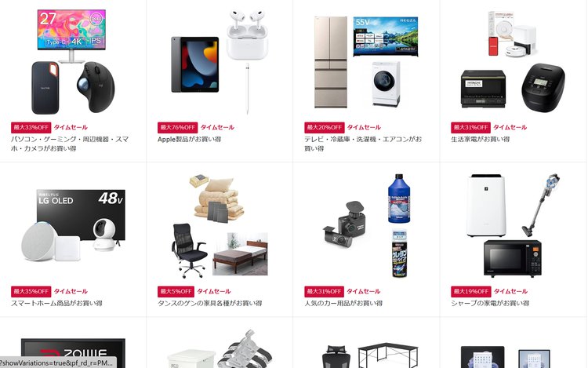Open the LG OLED 48V TV image

click(x=81, y=214)
